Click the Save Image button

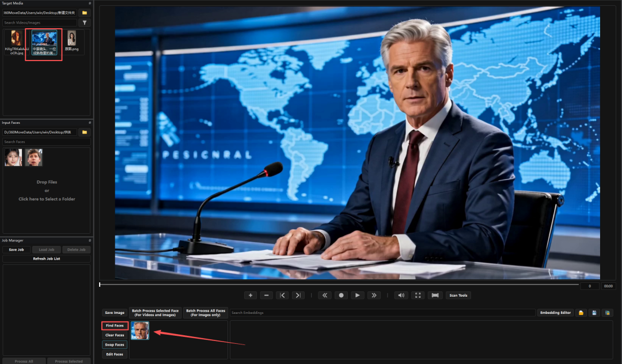click(x=115, y=313)
